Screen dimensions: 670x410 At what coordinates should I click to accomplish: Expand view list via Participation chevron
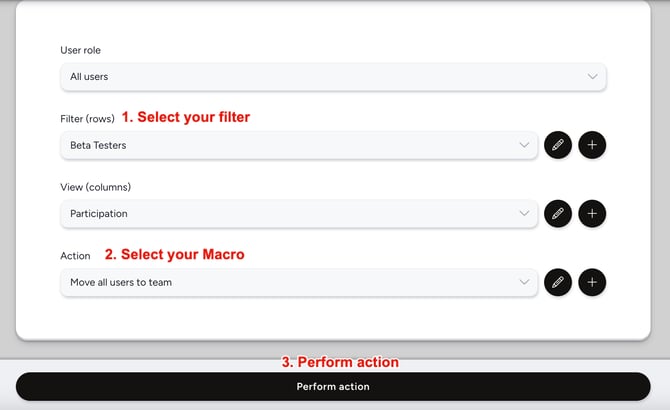tap(525, 213)
